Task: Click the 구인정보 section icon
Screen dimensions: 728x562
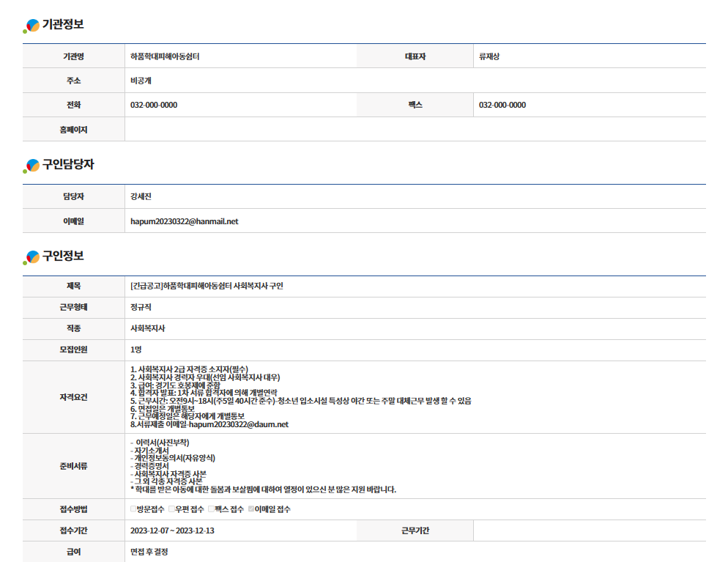Action: point(31,256)
